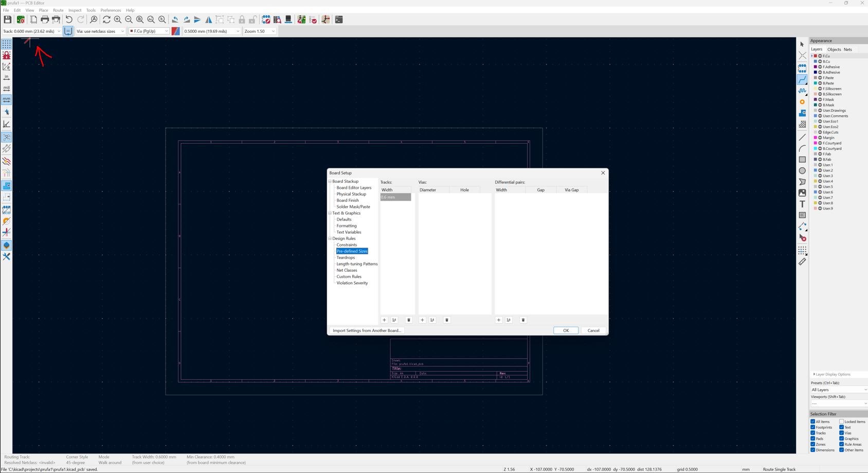The width and height of the screenshot is (868, 473).
Task: Select the Add Footprint tool
Action: click(802, 68)
